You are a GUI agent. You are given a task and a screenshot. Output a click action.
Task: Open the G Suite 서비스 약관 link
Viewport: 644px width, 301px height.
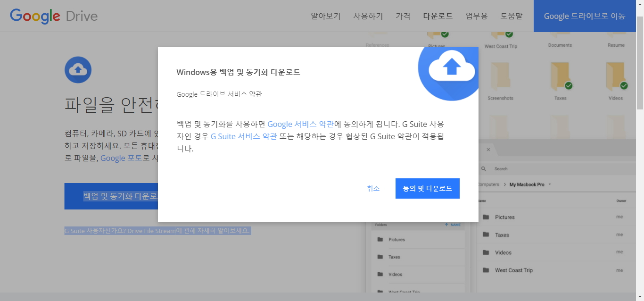pos(244,136)
